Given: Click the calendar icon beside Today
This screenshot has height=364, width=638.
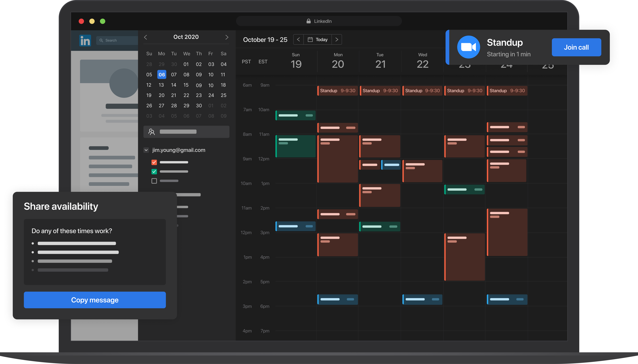Looking at the screenshot, I should [310, 39].
